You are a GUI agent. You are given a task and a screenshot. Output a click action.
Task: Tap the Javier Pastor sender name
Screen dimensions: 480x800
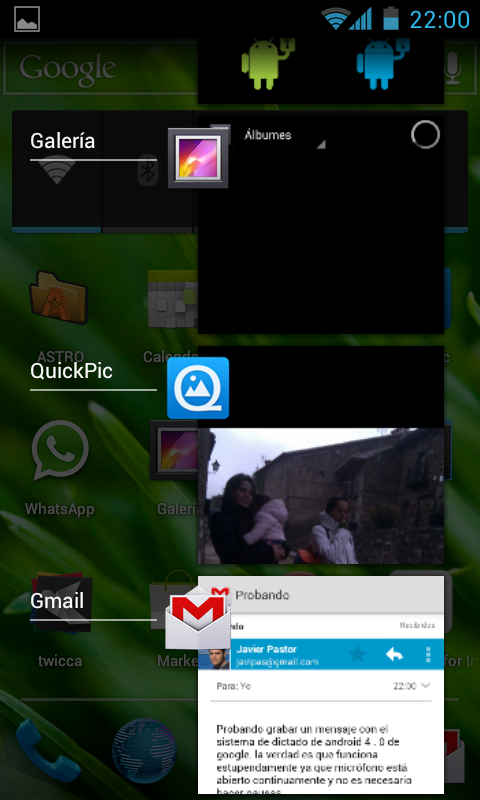[x=266, y=649]
